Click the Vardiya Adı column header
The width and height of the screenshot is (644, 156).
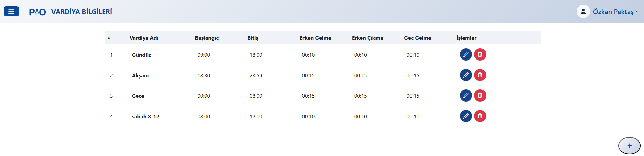144,38
